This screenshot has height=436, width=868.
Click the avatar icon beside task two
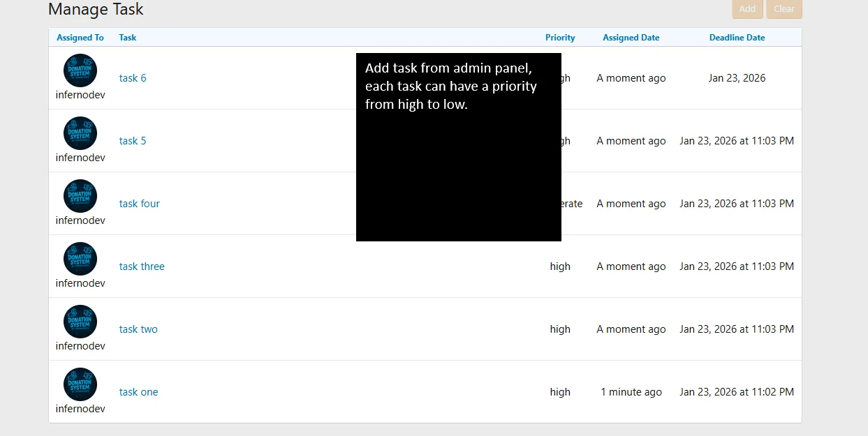click(x=80, y=322)
